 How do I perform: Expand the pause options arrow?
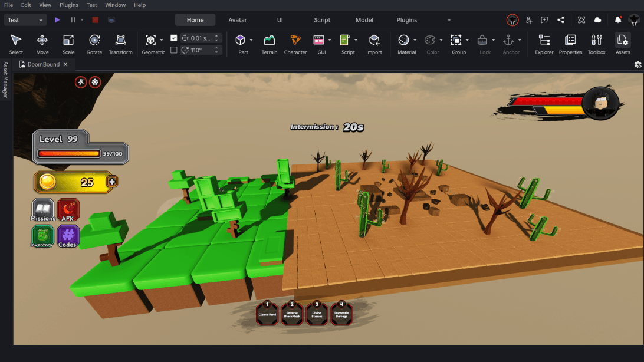[x=82, y=19]
